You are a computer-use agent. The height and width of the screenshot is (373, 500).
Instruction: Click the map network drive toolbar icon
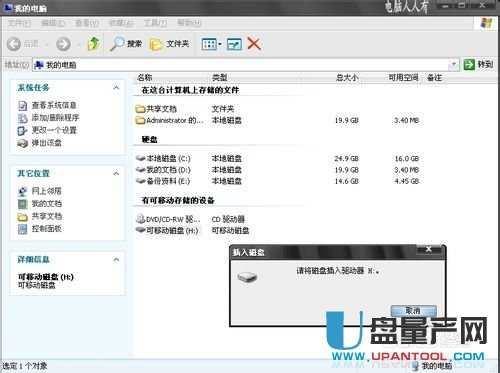point(234,44)
